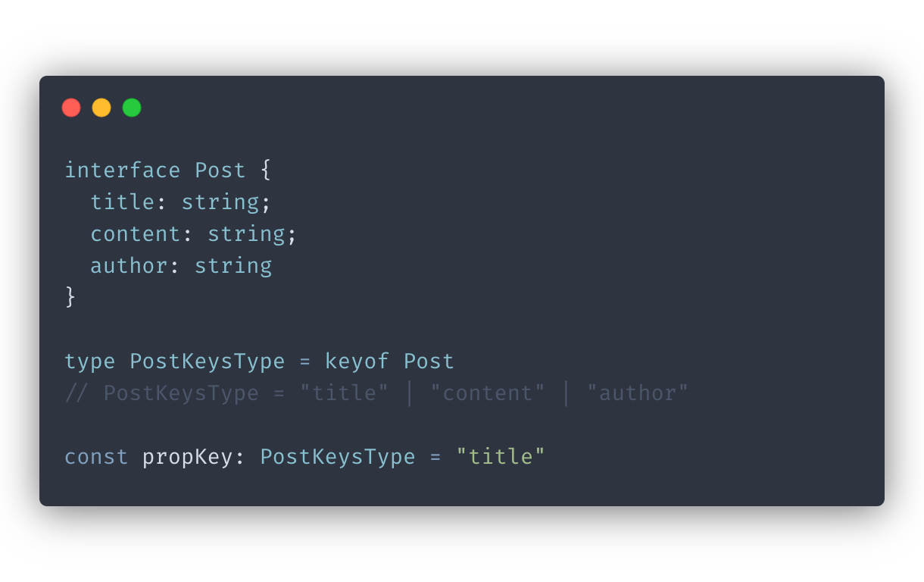924x582 pixels.
Task: Click 'PostKeysType' in the type declaration
Action: tap(207, 361)
